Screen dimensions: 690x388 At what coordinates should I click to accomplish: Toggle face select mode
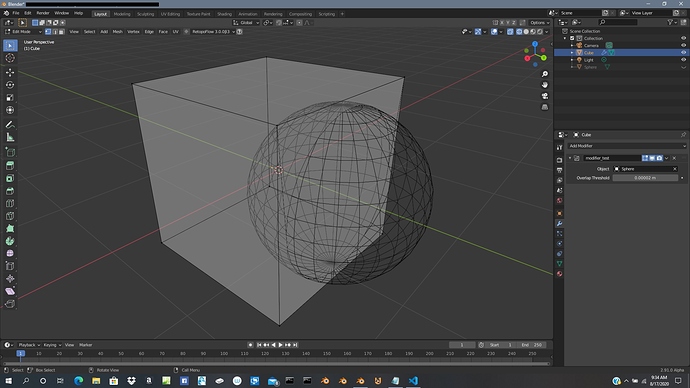point(61,32)
